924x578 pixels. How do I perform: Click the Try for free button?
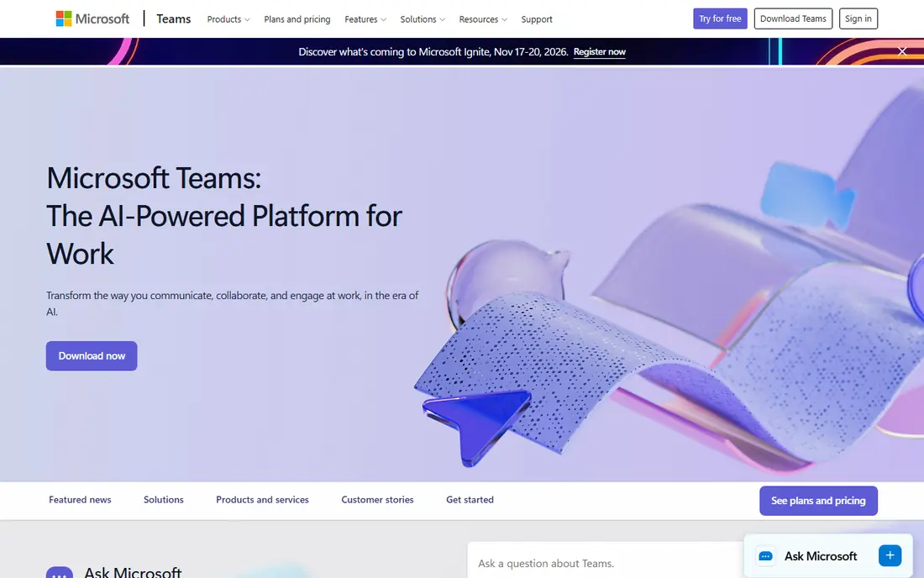tap(720, 18)
